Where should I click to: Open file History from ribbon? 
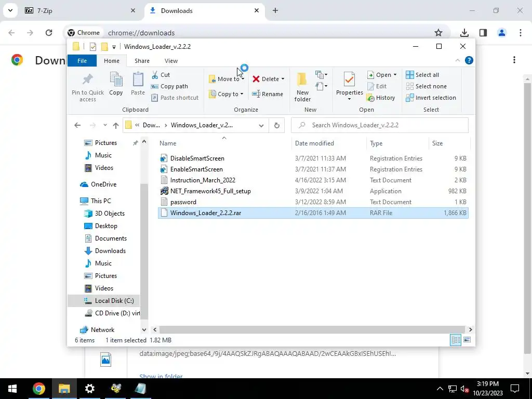381,98
